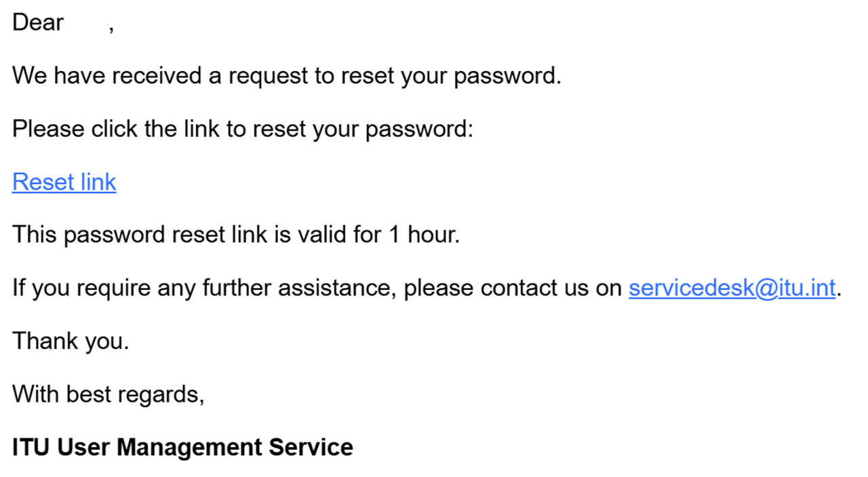Click the word "Service" ending the signature
868x477 pixels.
point(311,447)
